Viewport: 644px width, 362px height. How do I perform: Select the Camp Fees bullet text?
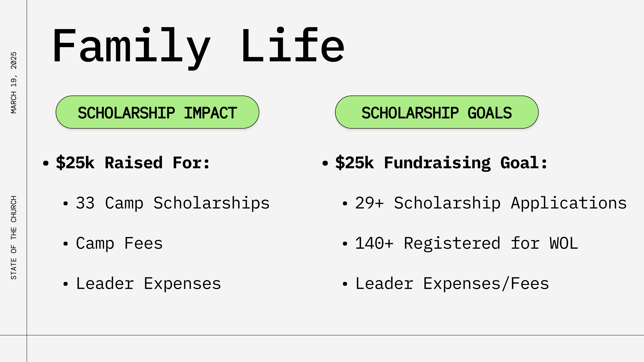click(119, 243)
